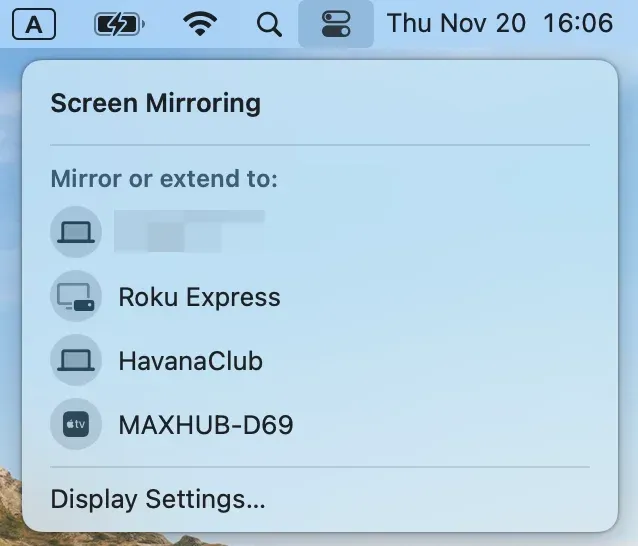Open the date and time clock
Image resolution: width=638 pixels, height=546 pixels.
(500, 23)
